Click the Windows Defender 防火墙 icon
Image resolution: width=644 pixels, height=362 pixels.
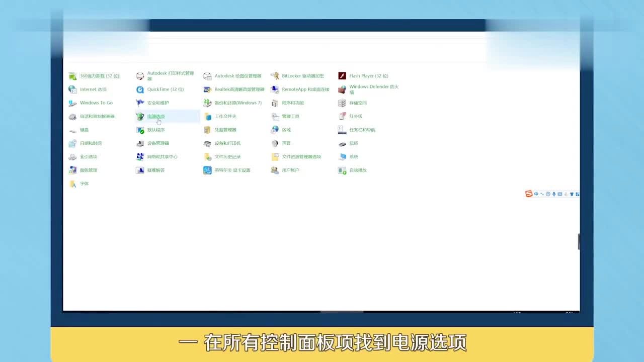coord(342,89)
